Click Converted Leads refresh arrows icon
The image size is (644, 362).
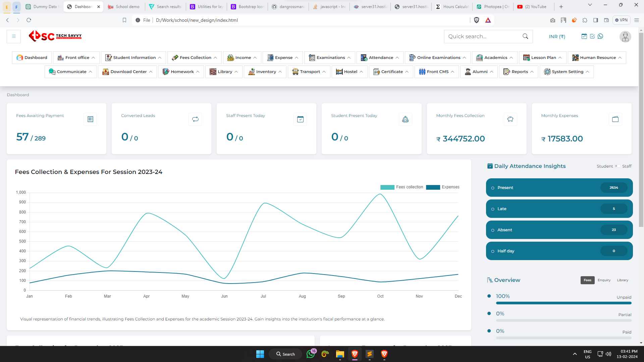click(x=195, y=119)
